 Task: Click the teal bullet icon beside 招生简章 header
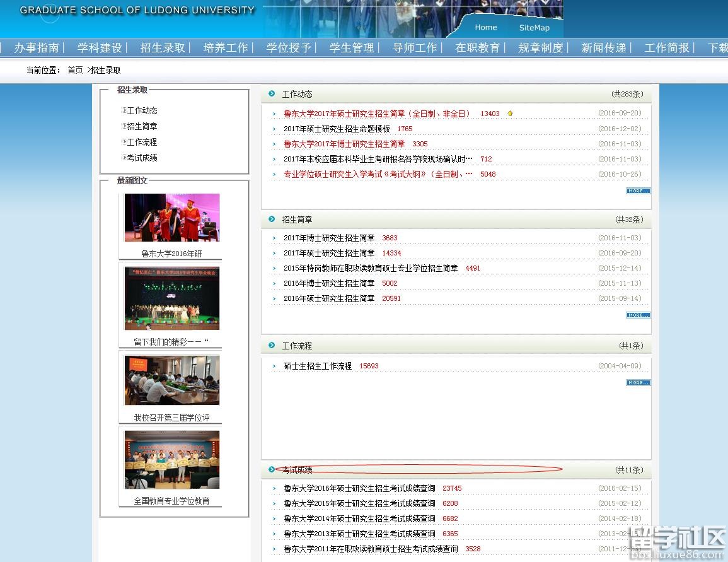[x=272, y=220]
